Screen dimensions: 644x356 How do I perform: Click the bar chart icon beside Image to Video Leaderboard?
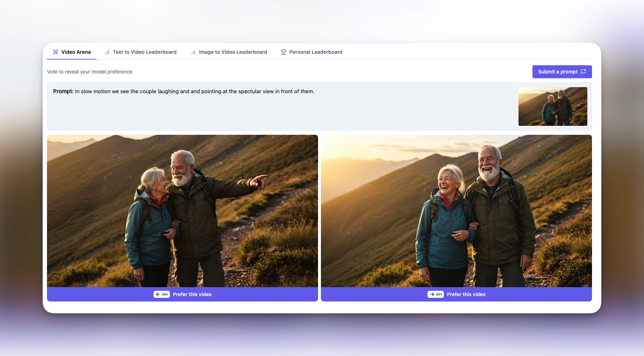[193, 52]
